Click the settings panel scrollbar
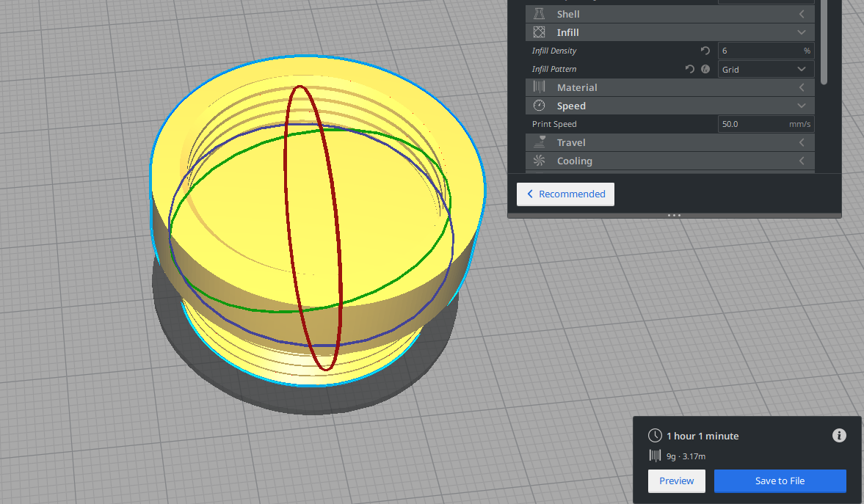 point(824,43)
